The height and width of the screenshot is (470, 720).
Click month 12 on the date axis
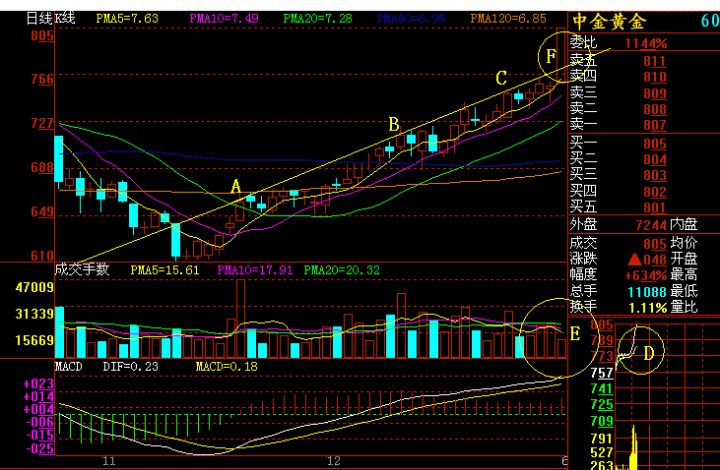tap(333, 460)
